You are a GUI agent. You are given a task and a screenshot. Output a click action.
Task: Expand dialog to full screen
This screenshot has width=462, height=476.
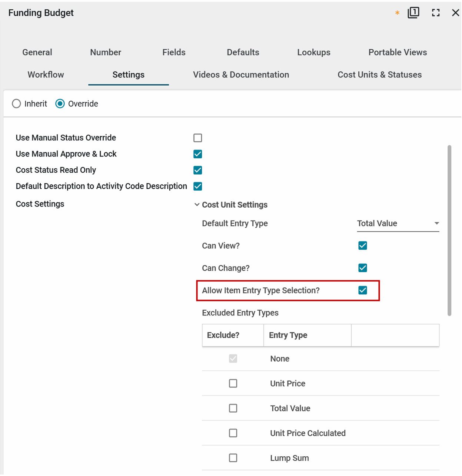[x=436, y=13]
